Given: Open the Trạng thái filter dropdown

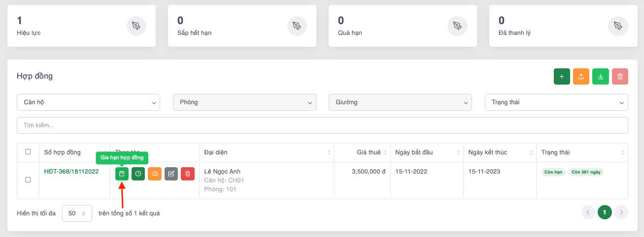Looking at the screenshot, I should (x=556, y=102).
